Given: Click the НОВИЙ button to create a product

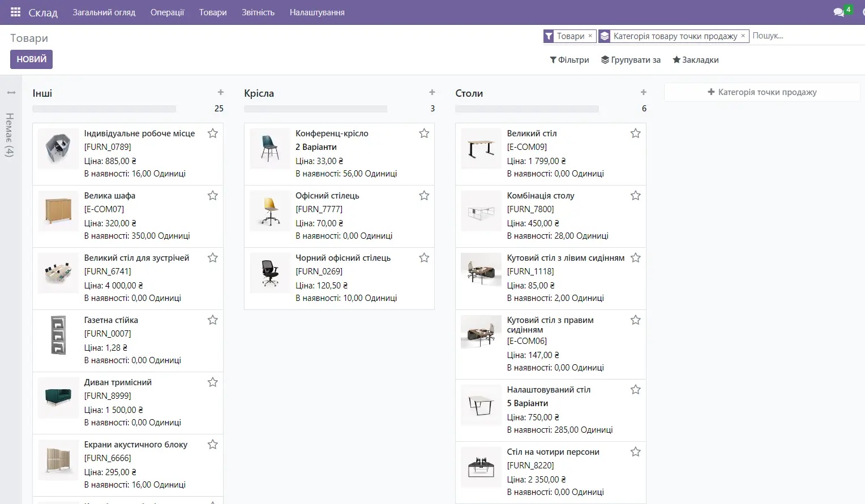Looking at the screenshot, I should tap(31, 59).
